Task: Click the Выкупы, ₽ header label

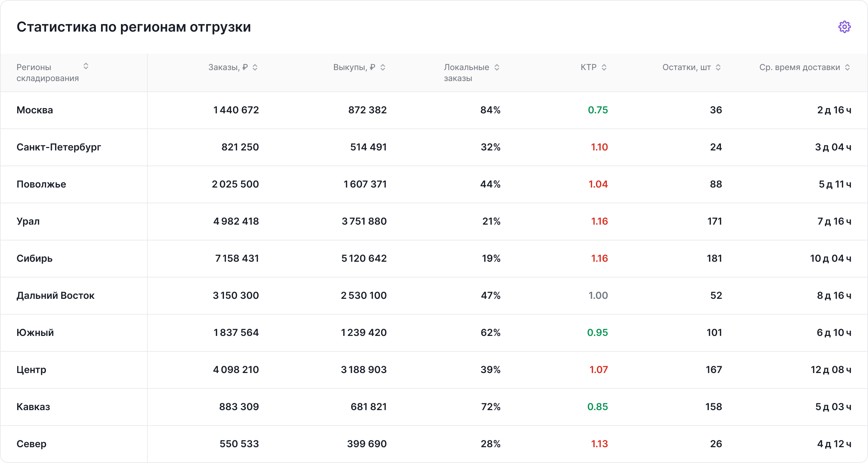Action: [x=354, y=67]
